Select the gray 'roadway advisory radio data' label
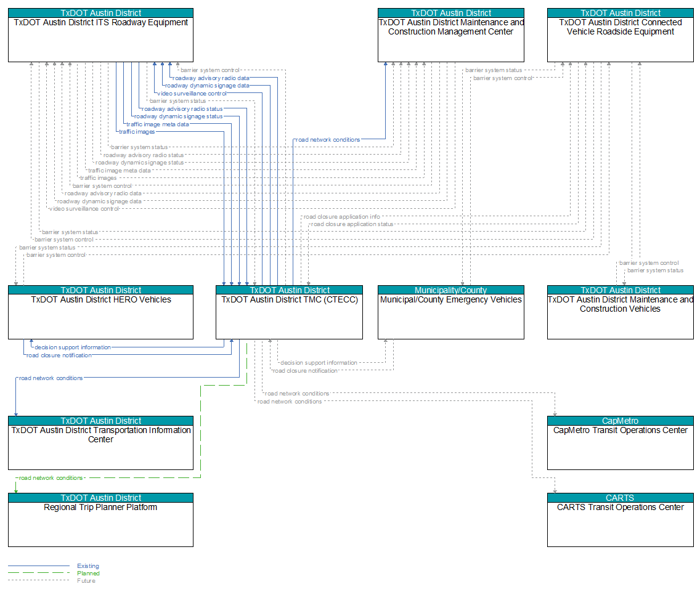 (103, 193)
